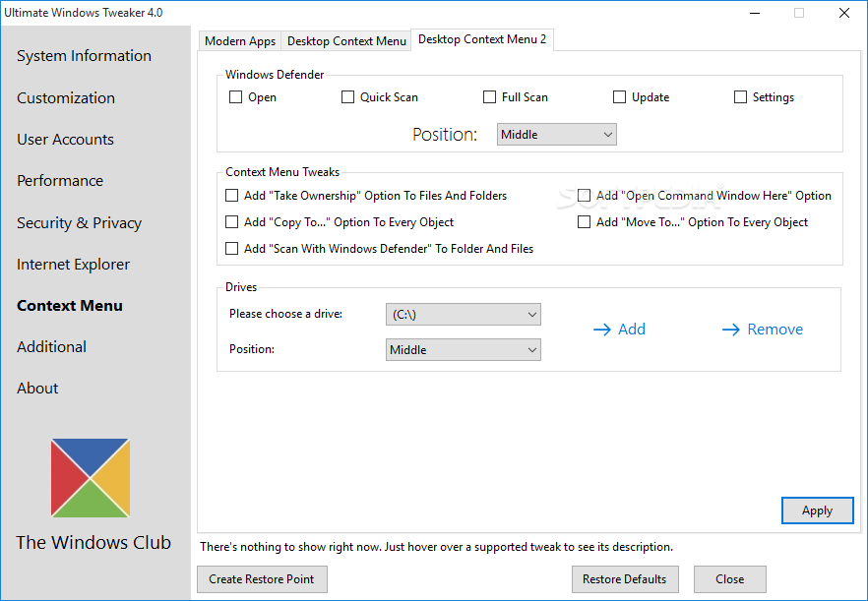Click The Windows Club text
This screenshot has width=868, height=601.
[x=93, y=542]
